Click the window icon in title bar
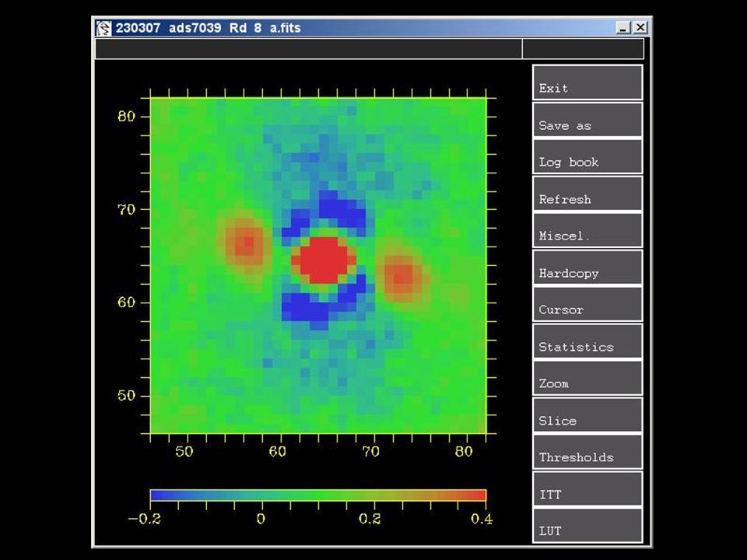Screen dimensions: 747x560 103,28
